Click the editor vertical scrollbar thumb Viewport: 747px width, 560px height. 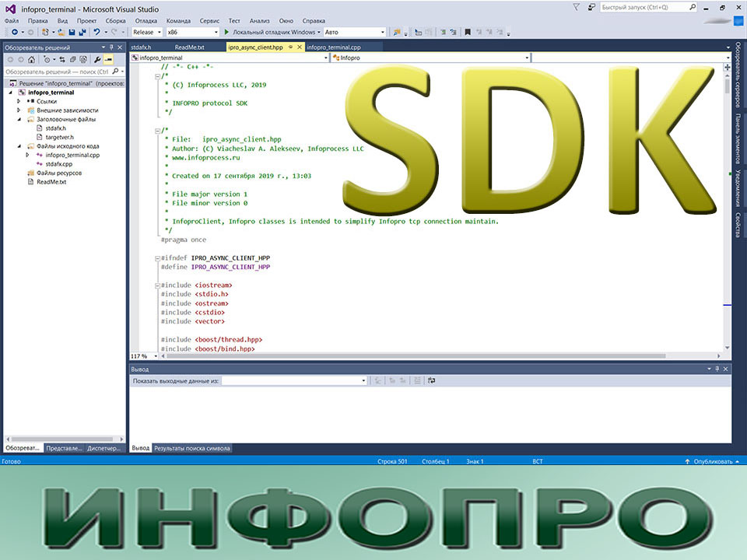pyautogui.click(x=727, y=86)
